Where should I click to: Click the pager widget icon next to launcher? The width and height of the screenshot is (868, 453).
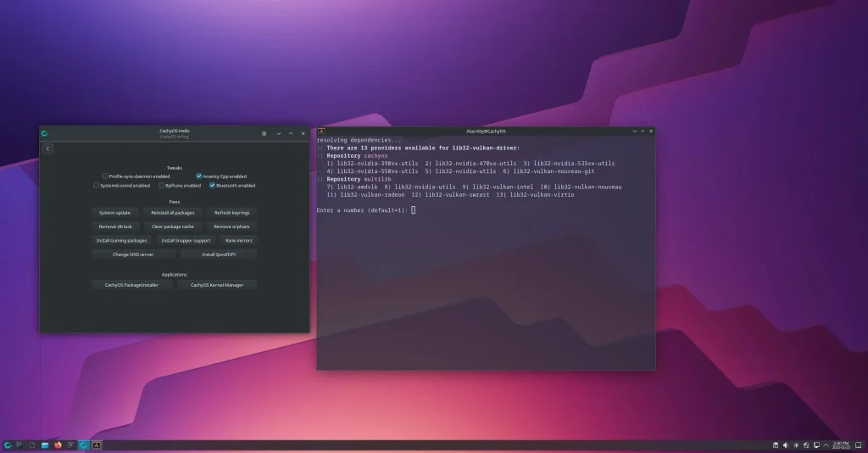coord(19,445)
